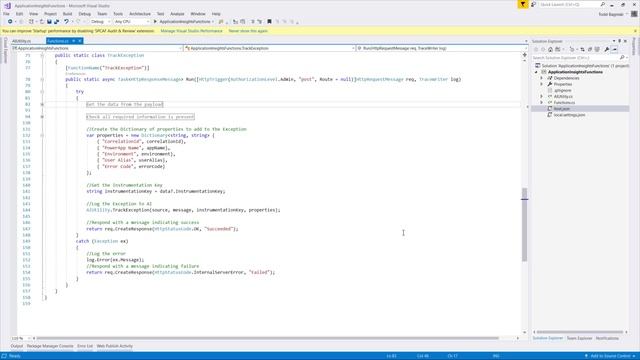The width and height of the screenshot is (640, 360).
Task: Pin the Solution Explorer panel with auto-hide icon
Action: click(619, 41)
